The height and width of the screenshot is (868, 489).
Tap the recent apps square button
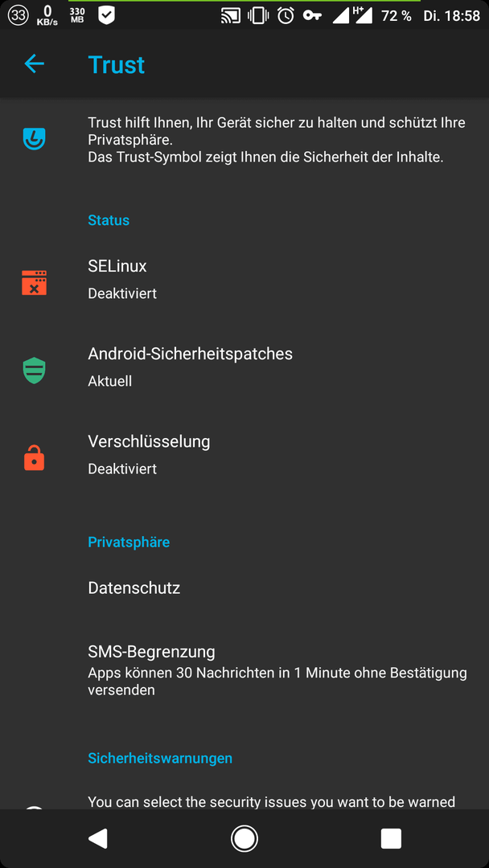click(391, 838)
